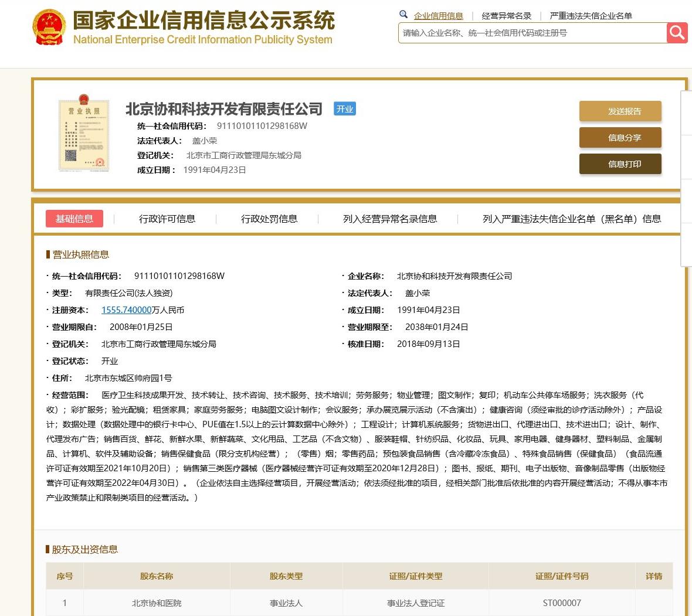Click the 1555.740000 registered capital link
The height and width of the screenshot is (616, 692).
126,309
